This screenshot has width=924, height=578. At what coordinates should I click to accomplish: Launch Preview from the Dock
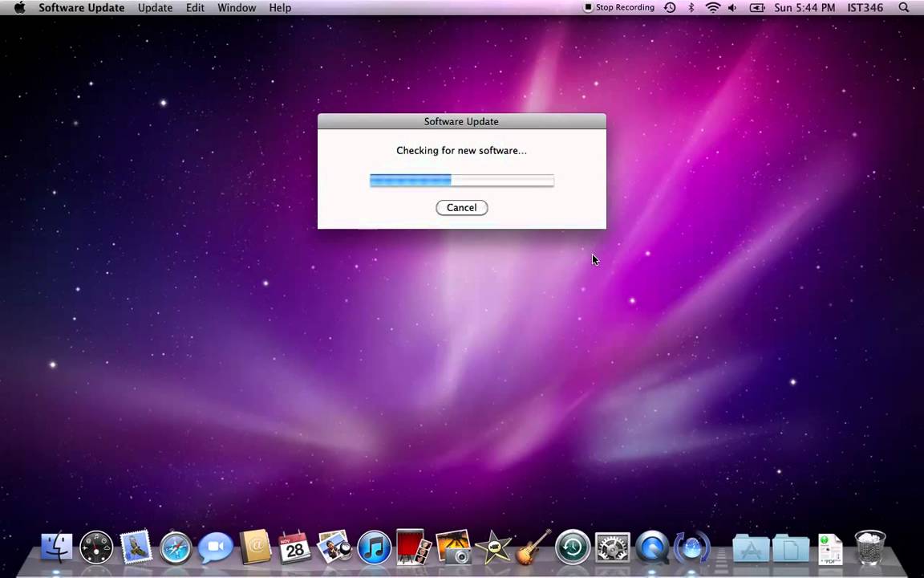coord(334,547)
